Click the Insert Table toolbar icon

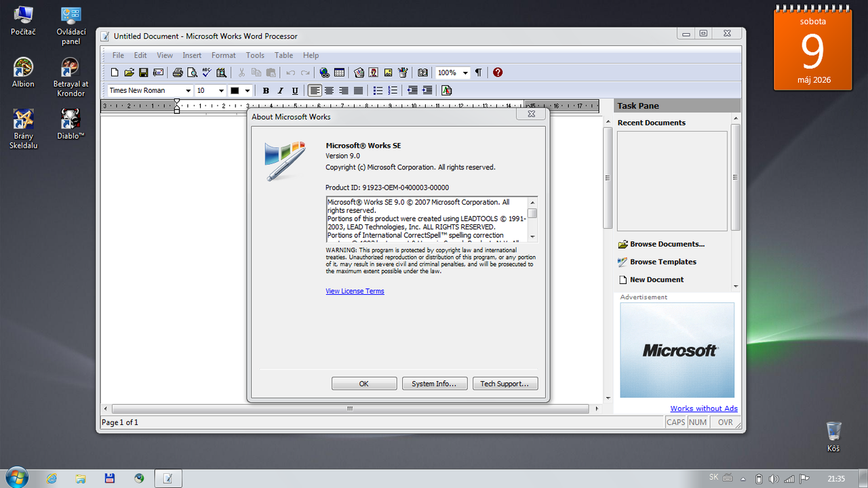point(339,73)
